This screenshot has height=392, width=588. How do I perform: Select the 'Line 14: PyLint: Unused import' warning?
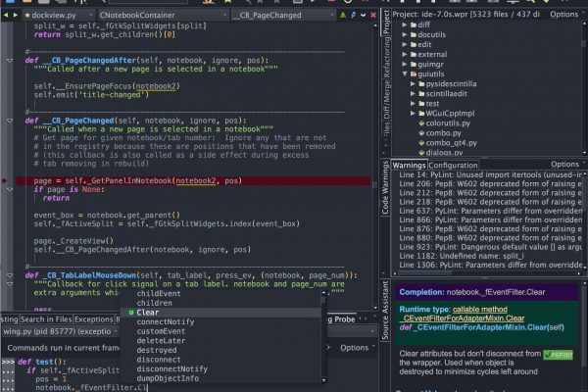(x=491, y=174)
